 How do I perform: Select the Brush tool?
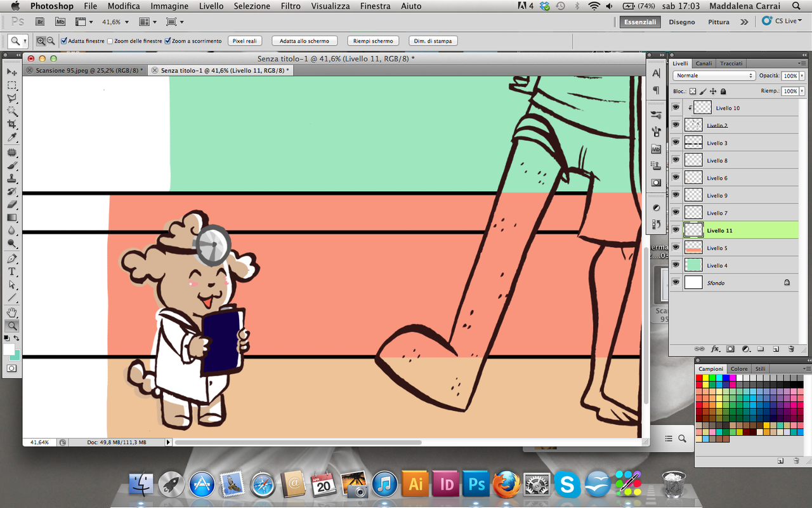tap(12, 166)
